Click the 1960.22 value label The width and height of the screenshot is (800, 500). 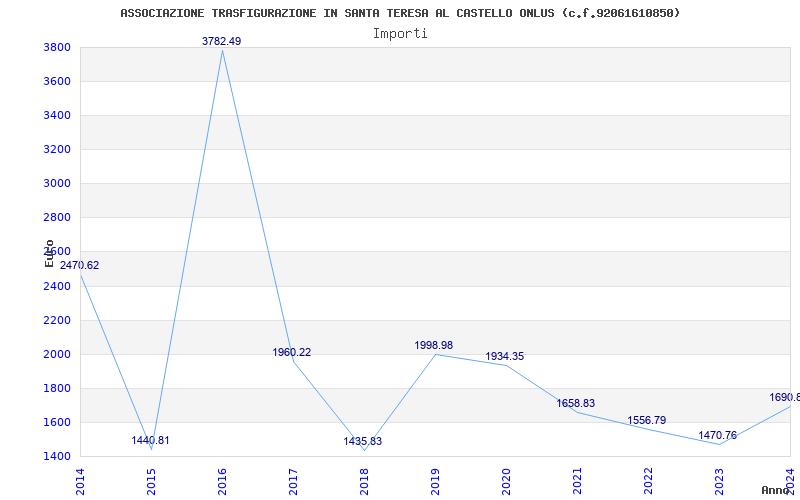click(x=291, y=352)
